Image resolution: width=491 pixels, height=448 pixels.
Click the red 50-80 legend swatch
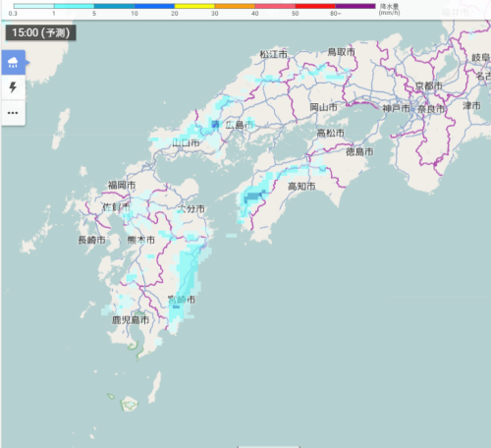tap(315, 6)
